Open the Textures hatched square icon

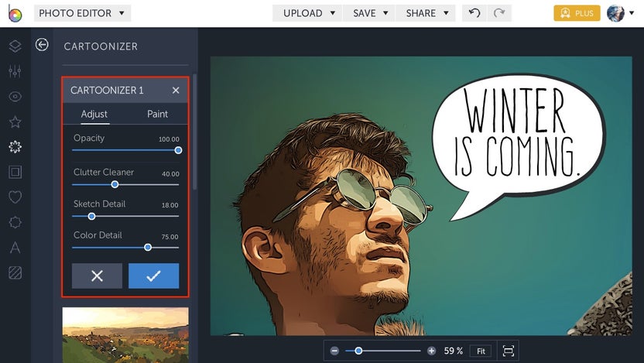point(15,272)
